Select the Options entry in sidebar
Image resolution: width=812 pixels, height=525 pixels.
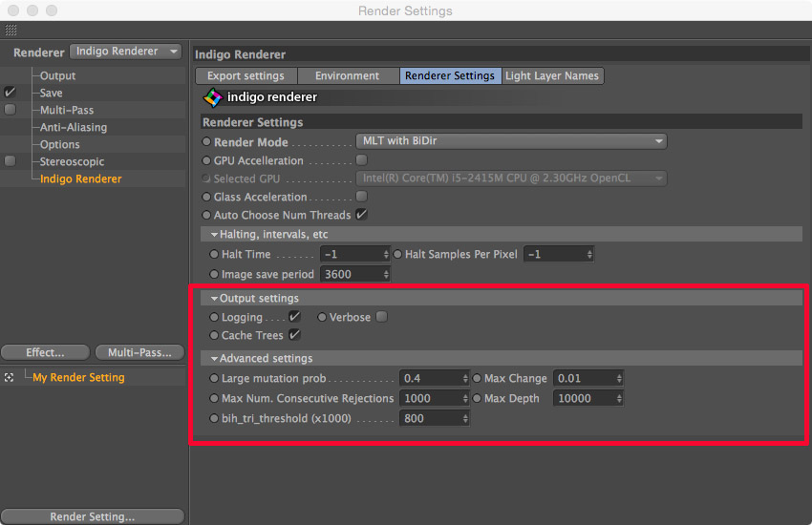[59, 145]
